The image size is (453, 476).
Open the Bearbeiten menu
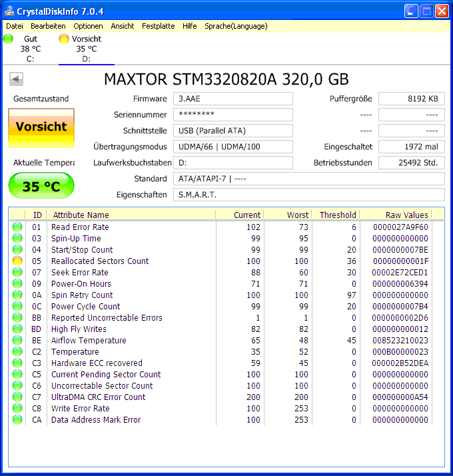48,26
